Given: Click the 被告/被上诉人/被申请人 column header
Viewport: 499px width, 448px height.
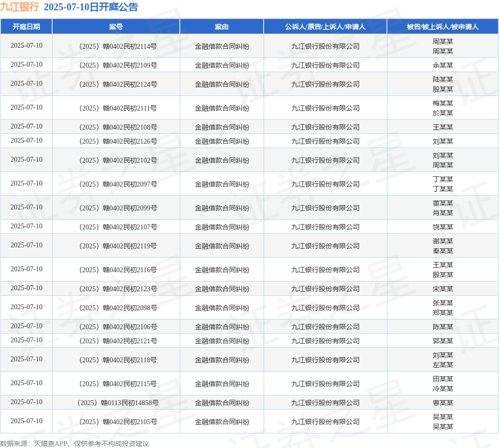Looking at the screenshot, I should [x=442, y=27].
